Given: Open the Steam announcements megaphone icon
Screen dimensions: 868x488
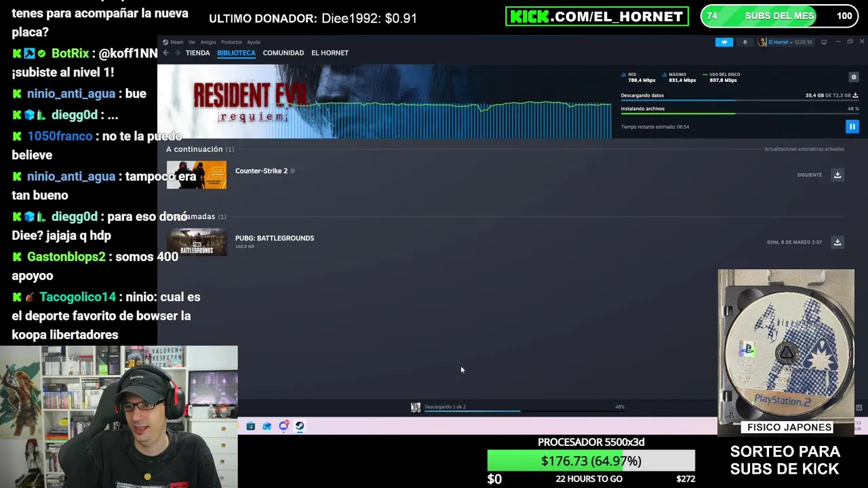Looking at the screenshot, I should (724, 42).
